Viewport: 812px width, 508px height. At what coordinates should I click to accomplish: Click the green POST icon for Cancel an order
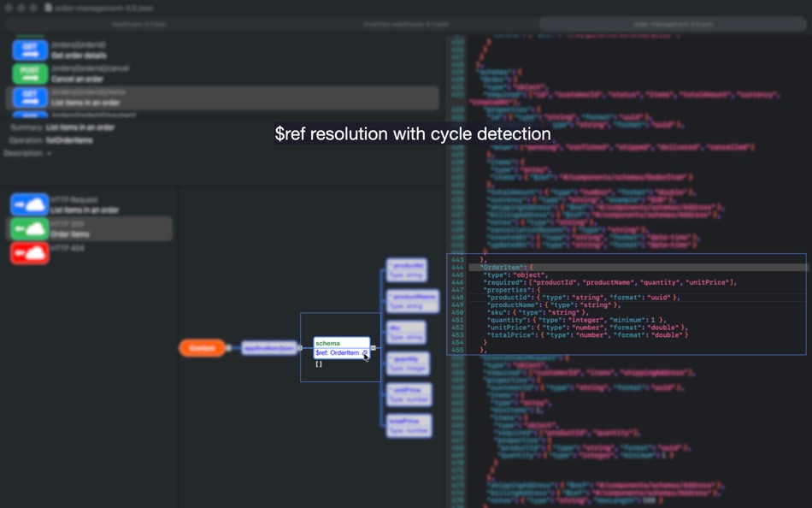point(30,74)
